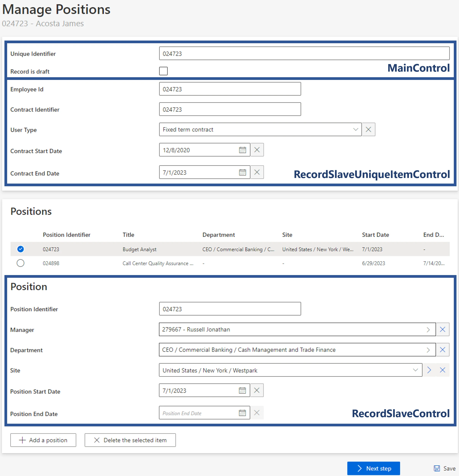This screenshot has height=476, width=459.
Task: Click Call Center Quality Assurance cell
Action: 158,263
